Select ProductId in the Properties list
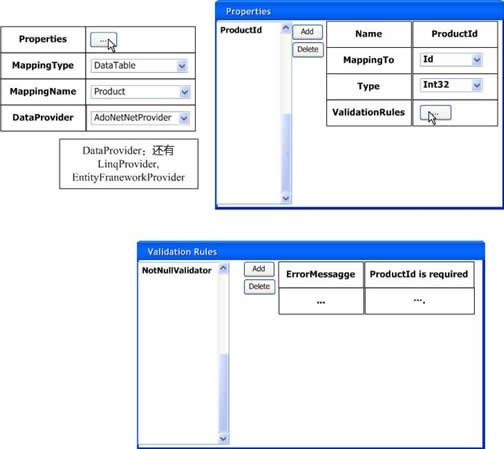Viewport: 504px width, 449px height. point(241,30)
